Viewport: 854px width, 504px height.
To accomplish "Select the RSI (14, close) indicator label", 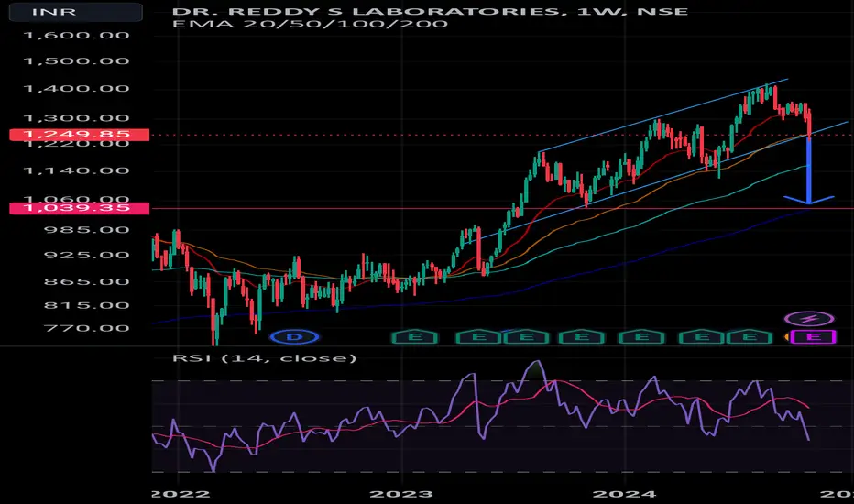I will [x=264, y=358].
